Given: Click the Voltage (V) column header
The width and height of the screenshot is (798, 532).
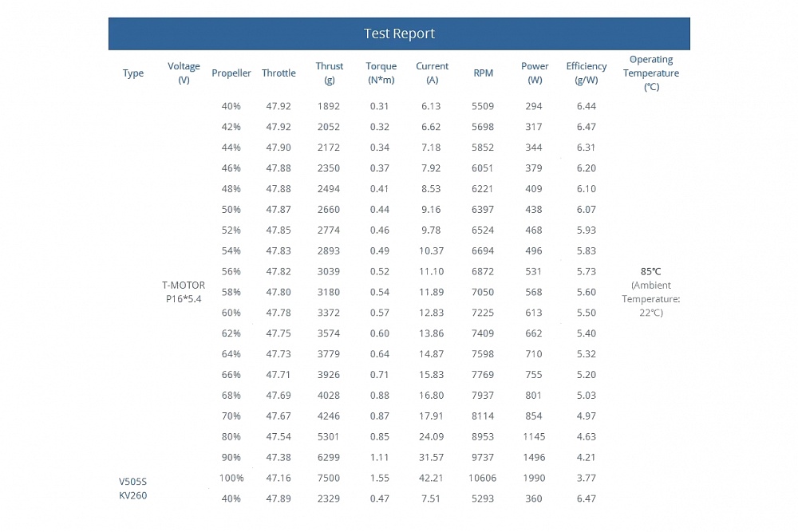Looking at the screenshot, I should pos(184,73).
